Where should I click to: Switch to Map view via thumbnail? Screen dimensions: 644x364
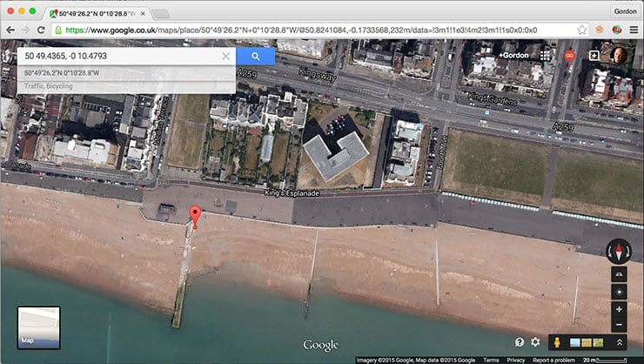tap(38, 327)
